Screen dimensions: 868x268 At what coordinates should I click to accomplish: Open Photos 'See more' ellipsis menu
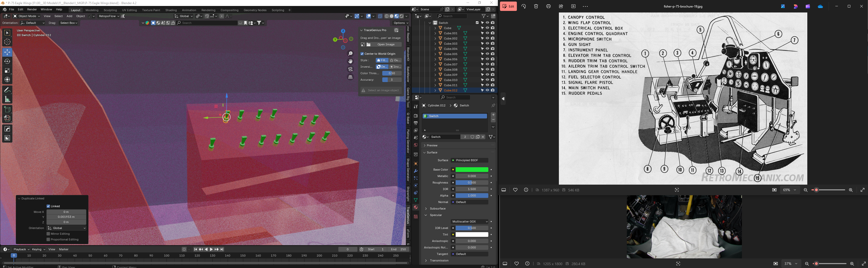[585, 6]
